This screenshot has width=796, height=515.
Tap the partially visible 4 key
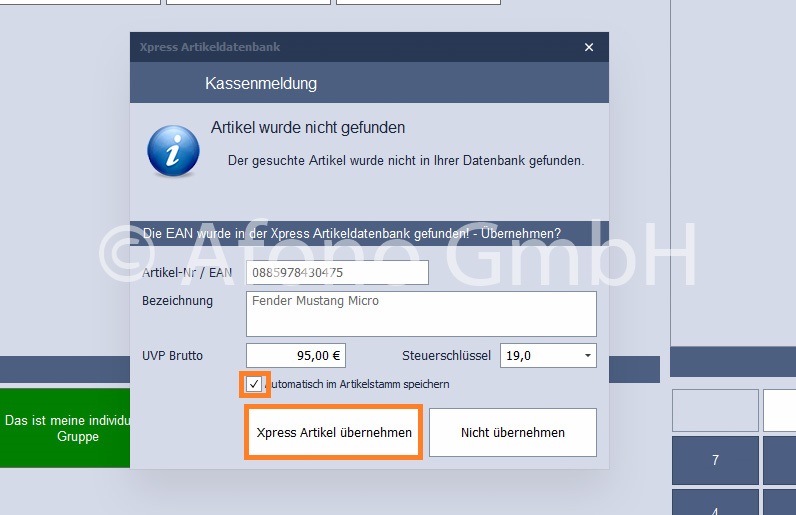715,503
